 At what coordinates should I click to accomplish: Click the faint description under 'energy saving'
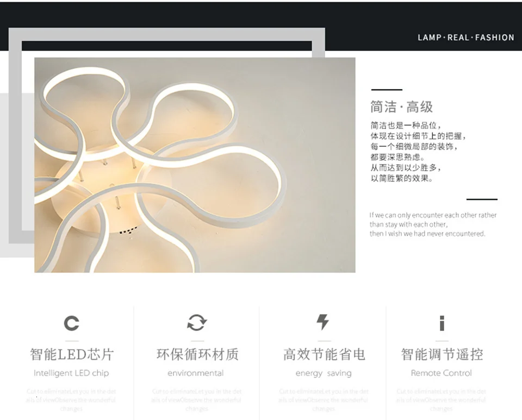point(323,400)
